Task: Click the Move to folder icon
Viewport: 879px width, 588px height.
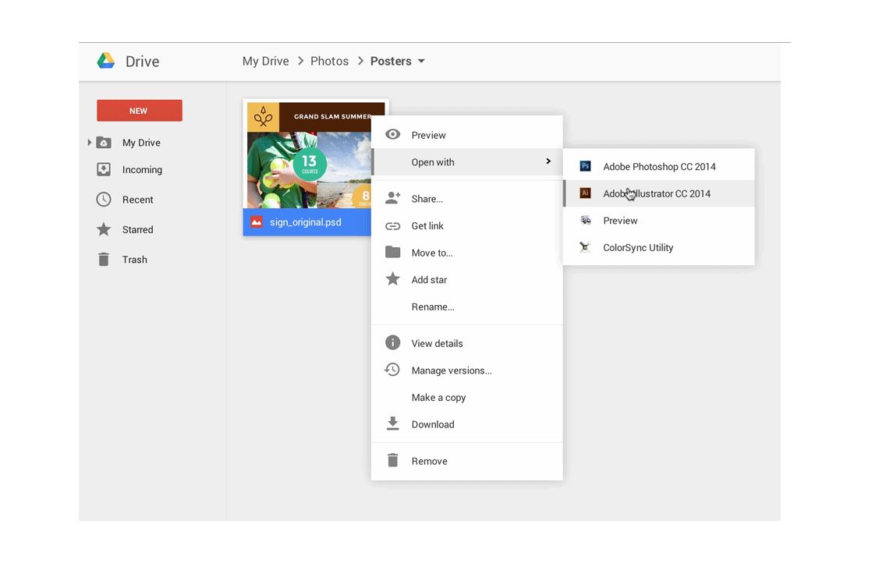Action: (x=393, y=252)
